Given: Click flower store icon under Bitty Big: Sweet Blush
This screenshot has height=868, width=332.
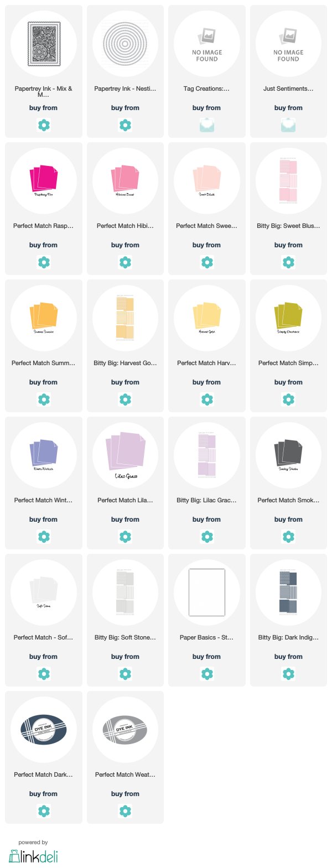Looking at the screenshot, I should 288,262.
